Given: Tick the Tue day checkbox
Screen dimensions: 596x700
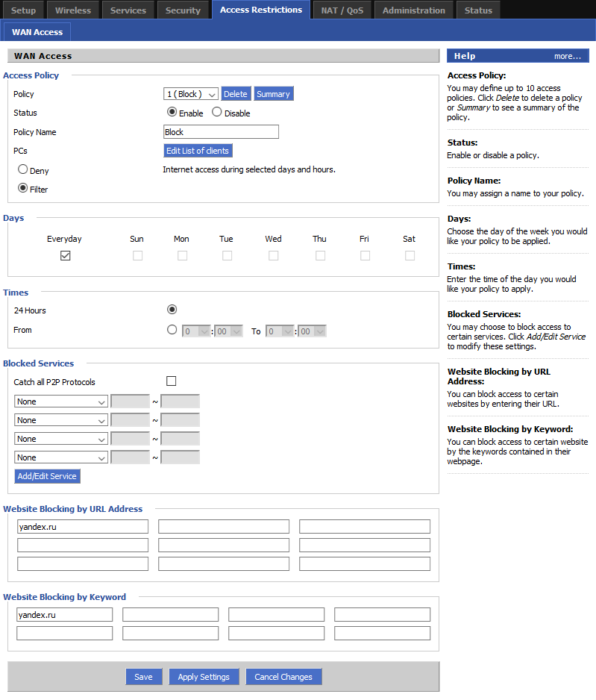Looking at the screenshot, I should pyautogui.click(x=227, y=255).
